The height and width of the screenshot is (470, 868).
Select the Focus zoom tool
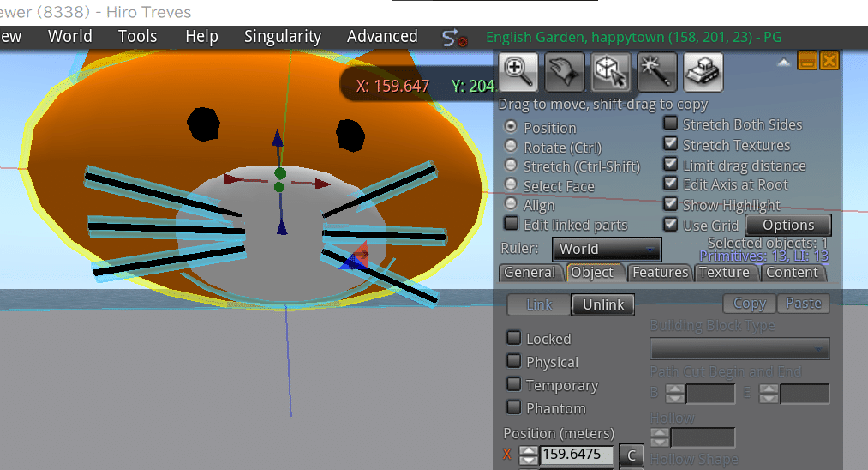point(518,72)
